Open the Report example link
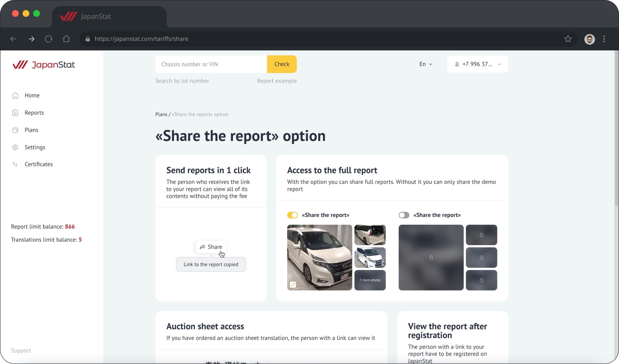619x364 pixels. 277,81
